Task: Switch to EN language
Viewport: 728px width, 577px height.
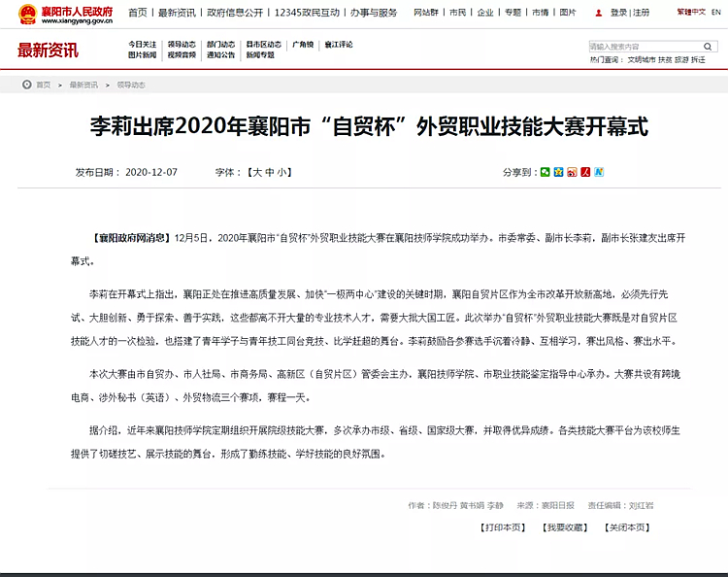Action: [x=716, y=12]
